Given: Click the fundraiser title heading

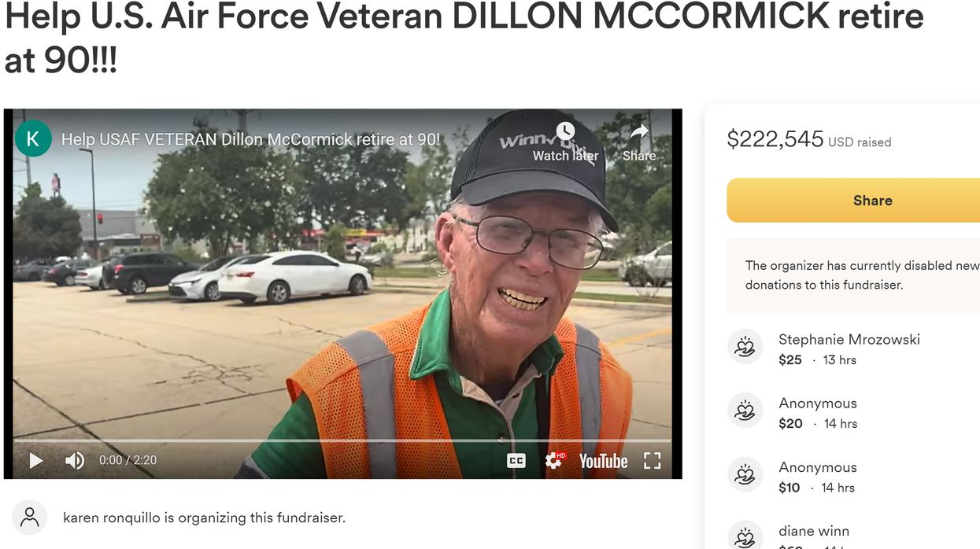Looking at the screenshot, I should [464, 37].
